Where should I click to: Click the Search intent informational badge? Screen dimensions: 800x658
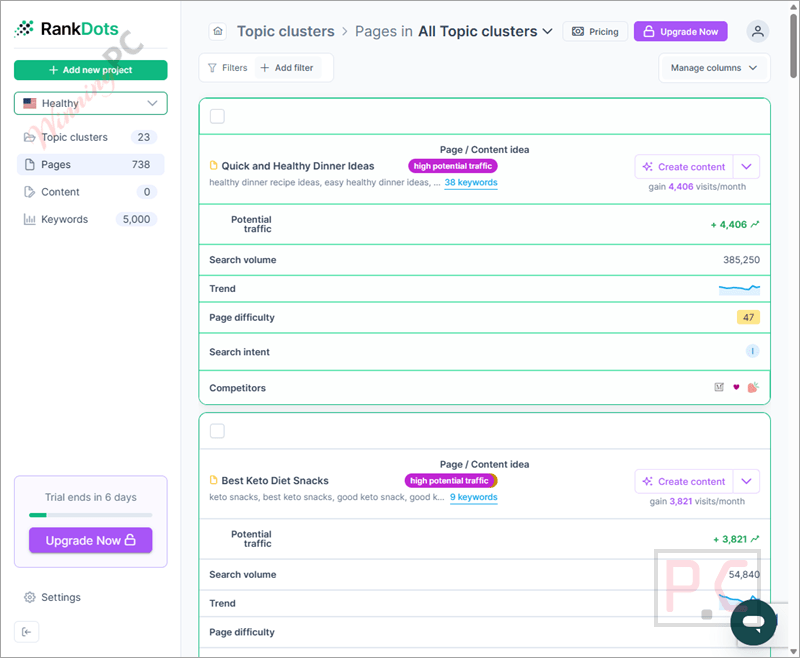753,351
